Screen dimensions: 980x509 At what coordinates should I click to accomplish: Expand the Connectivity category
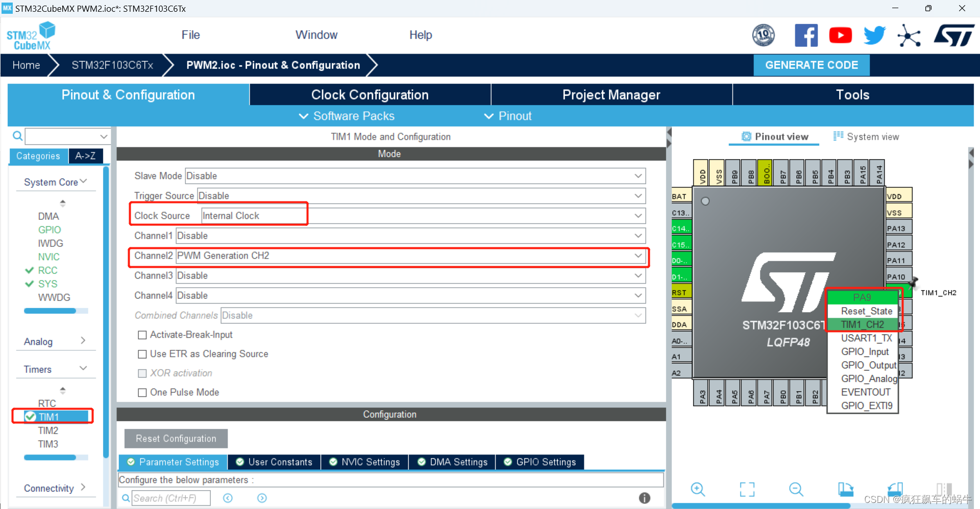pyautogui.click(x=55, y=488)
